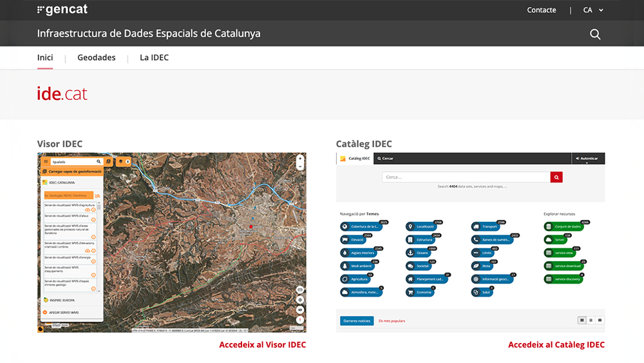Click the red catalog search button
Image resolution: width=644 pixels, height=363 pixels.
coord(556,177)
